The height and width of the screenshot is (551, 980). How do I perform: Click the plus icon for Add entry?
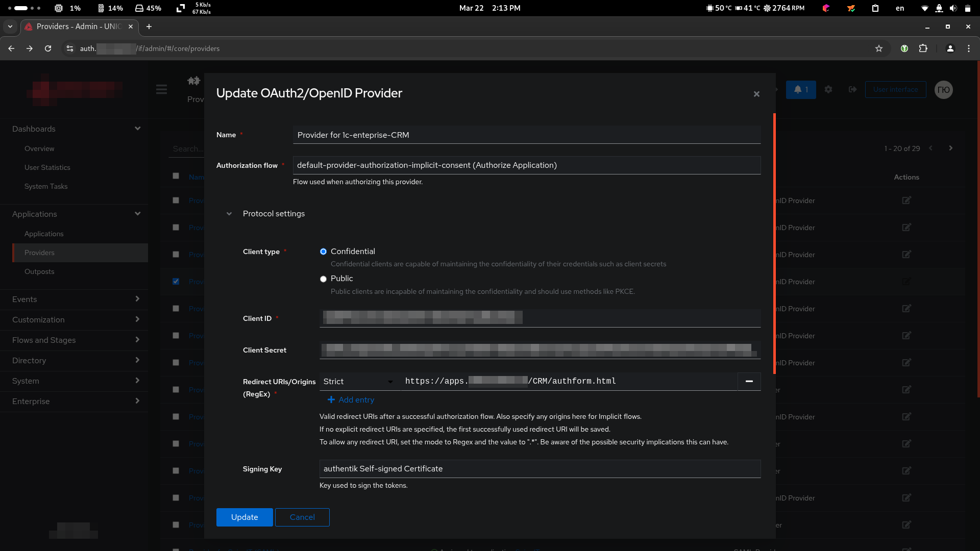point(331,400)
